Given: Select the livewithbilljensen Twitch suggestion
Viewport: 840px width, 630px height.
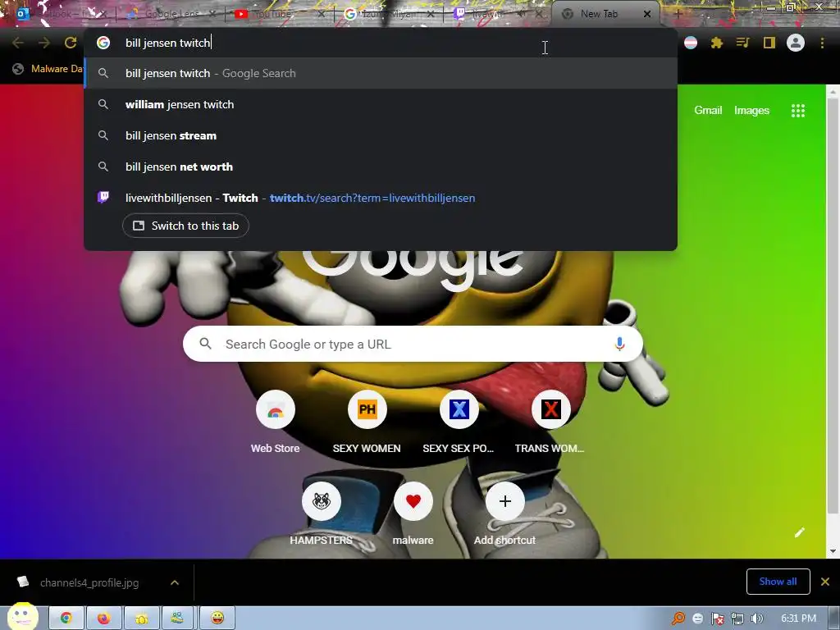Looking at the screenshot, I should click(381, 198).
